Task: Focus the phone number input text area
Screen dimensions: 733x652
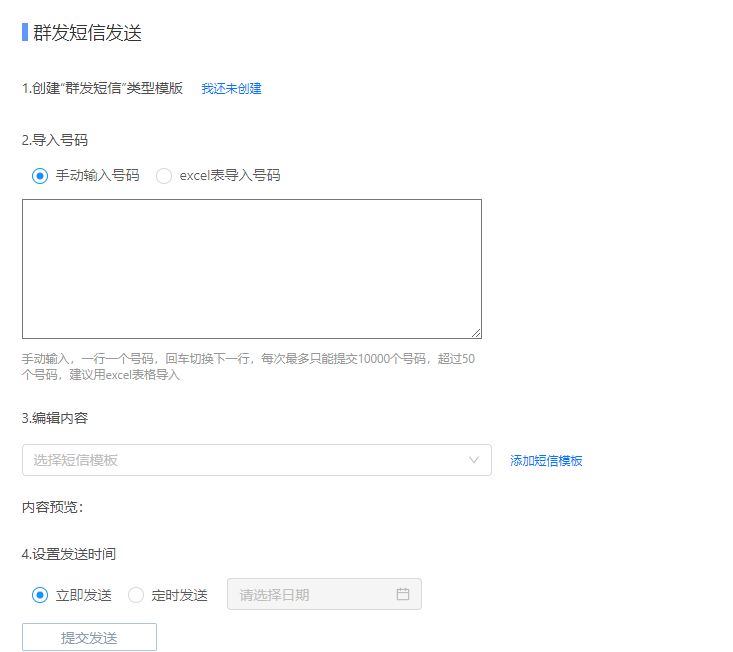Action: pyautogui.click(x=252, y=268)
